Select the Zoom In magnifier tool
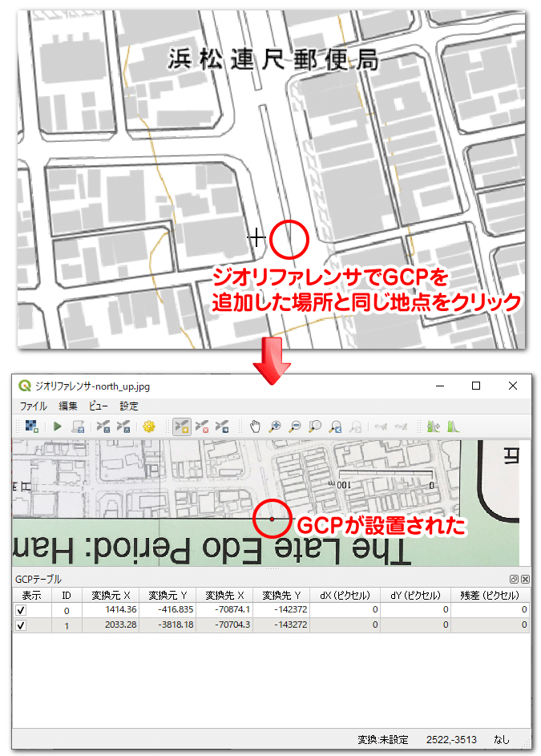Screen dimensions: 541x756 tap(275, 427)
